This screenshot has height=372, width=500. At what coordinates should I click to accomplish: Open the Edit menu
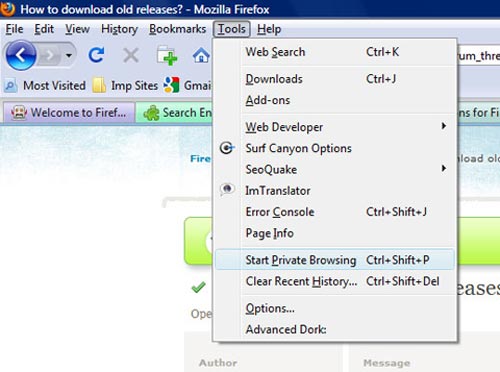(44, 29)
